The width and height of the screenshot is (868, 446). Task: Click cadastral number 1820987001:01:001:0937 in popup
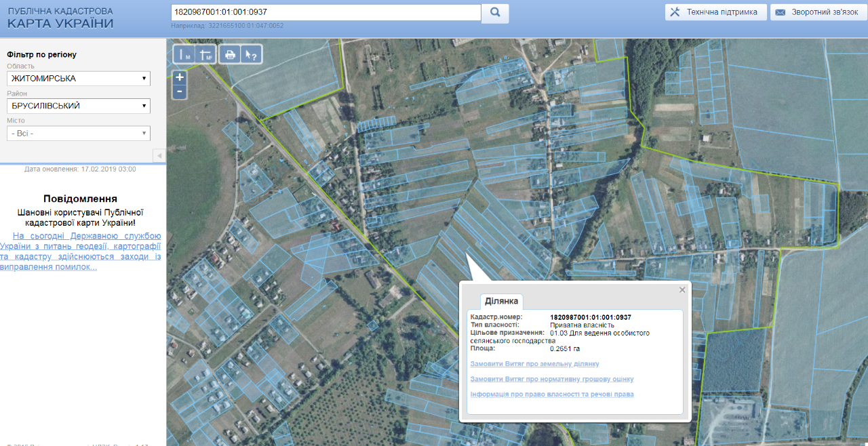(591, 317)
